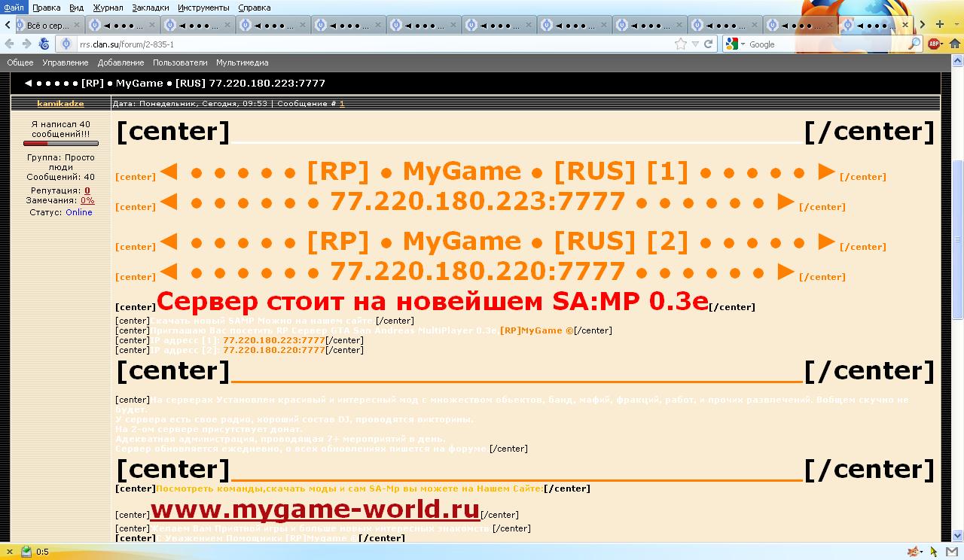Click the Репутация value 0 link
Viewport: 964px width, 560px height.
(87, 191)
